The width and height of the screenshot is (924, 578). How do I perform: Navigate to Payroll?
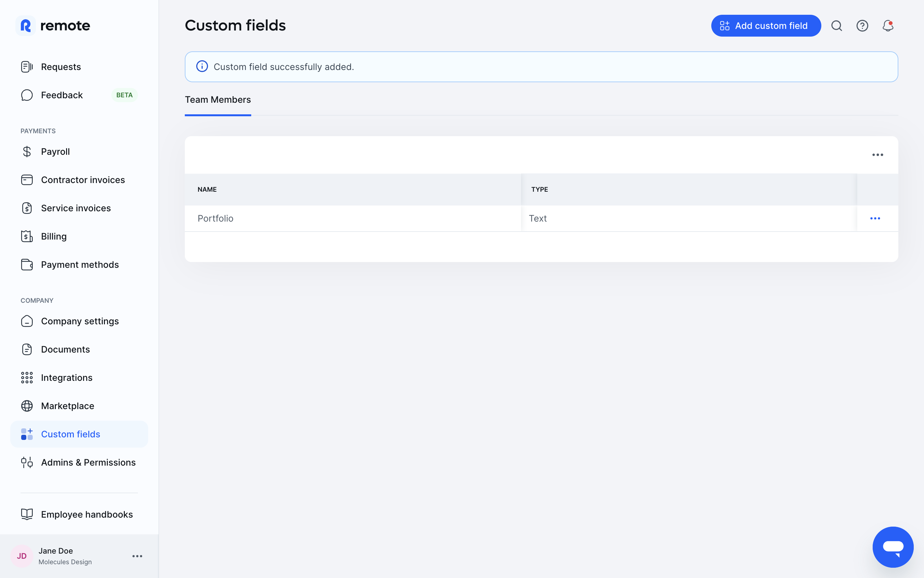pos(79,152)
